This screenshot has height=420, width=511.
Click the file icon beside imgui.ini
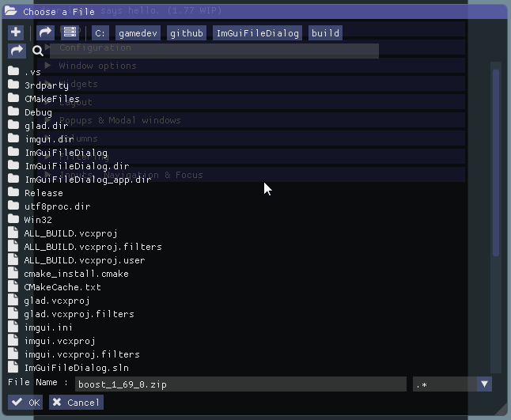point(13,327)
